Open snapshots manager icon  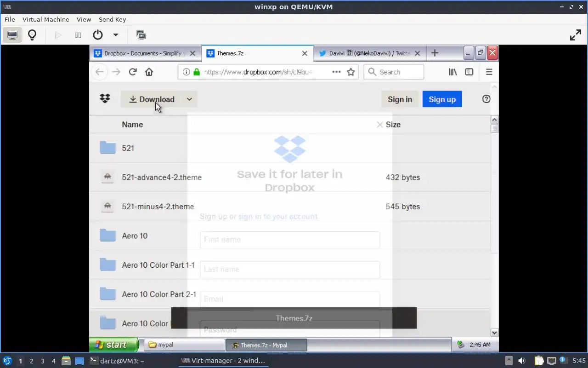(141, 35)
